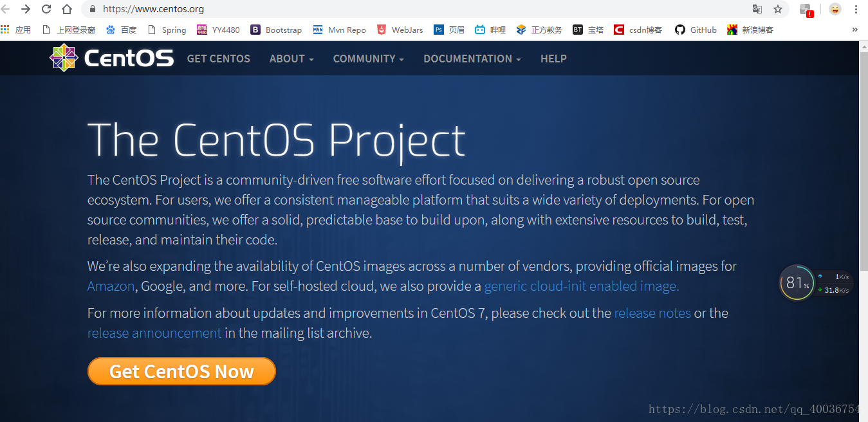Viewport: 868px width, 422px height.
Task: Follow the Amazon link
Action: click(111, 286)
